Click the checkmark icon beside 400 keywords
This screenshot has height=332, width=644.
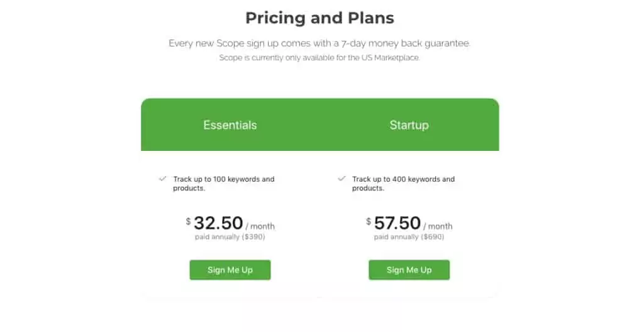(x=341, y=179)
